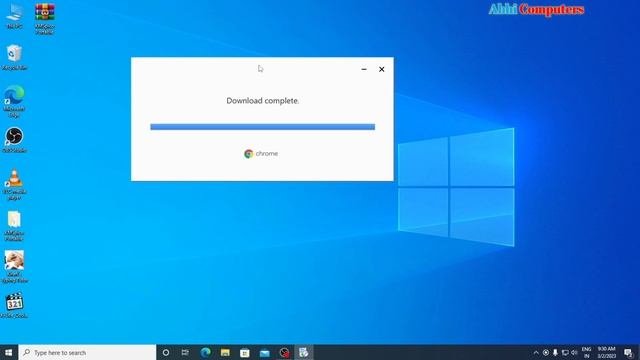Open the Recycle Bin icon

[x=14, y=57]
